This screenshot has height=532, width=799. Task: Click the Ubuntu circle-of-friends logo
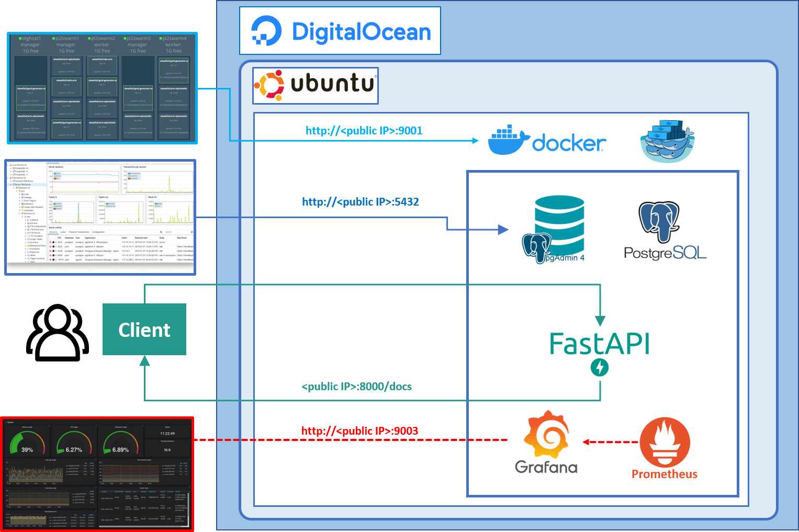tap(269, 85)
